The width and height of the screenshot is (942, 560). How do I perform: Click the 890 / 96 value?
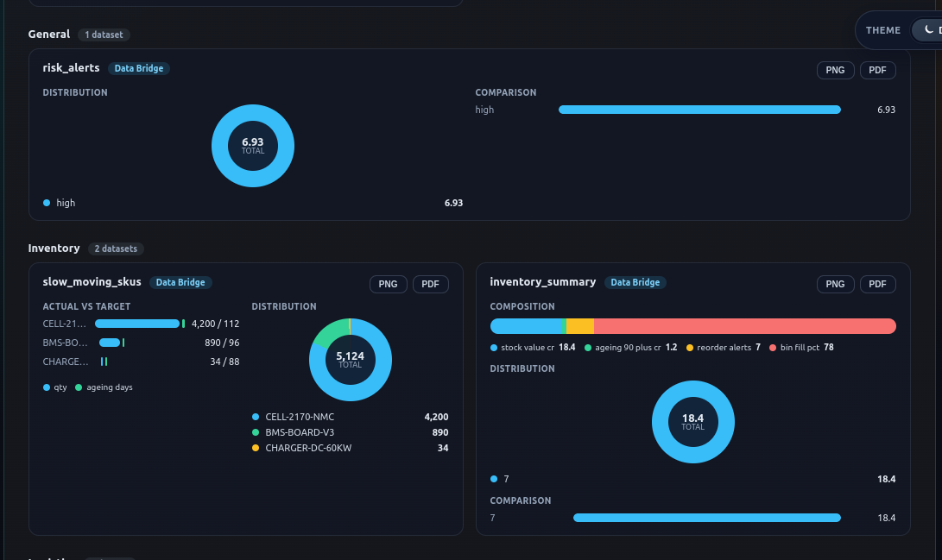222,343
